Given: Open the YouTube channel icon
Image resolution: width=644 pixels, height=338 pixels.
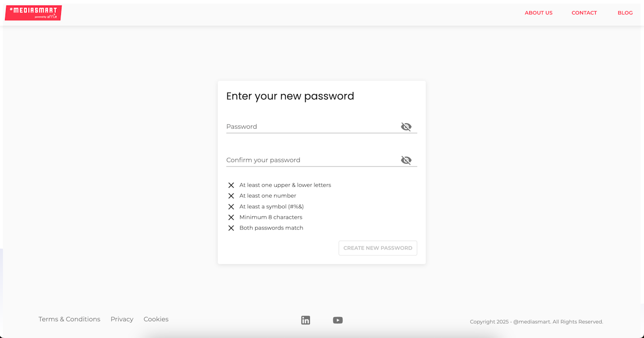Looking at the screenshot, I should [x=338, y=320].
